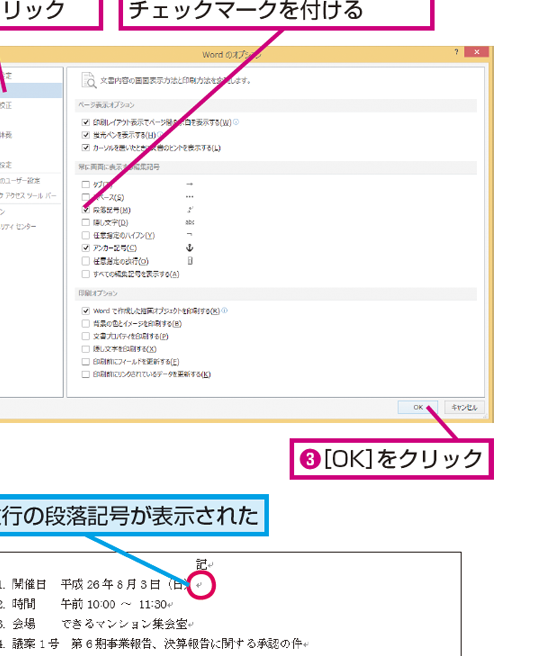Click the 記 heading in the document
The width and height of the screenshot is (540, 656).
[x=202, y=564]
